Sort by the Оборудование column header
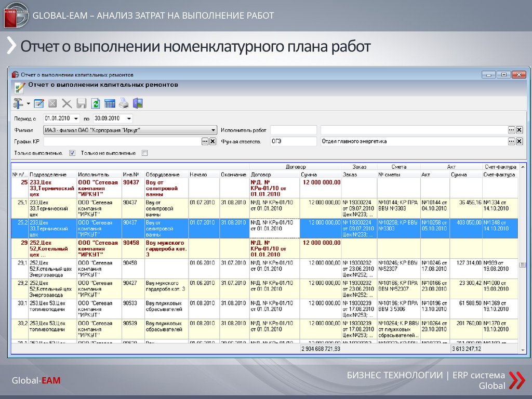Viewport: 532px width, 399px height. point(167,175)
